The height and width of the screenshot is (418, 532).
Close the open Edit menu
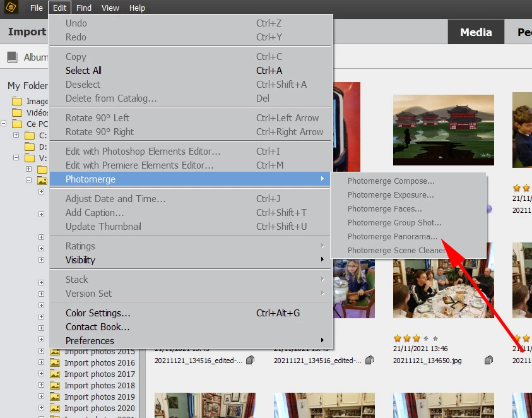coord(59,8)
